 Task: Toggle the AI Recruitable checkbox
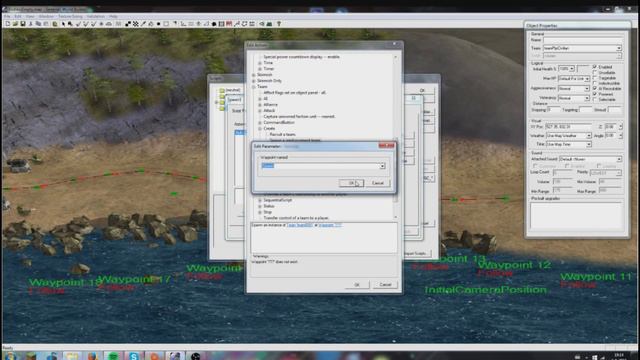[x=595, y=88]
